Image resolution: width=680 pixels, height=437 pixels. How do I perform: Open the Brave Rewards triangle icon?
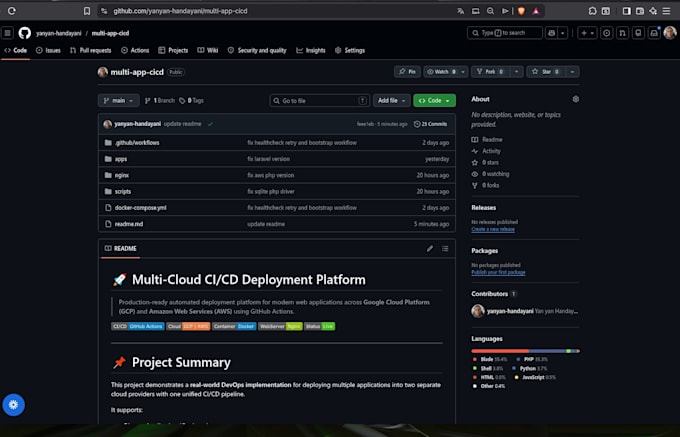click(536, 11)
